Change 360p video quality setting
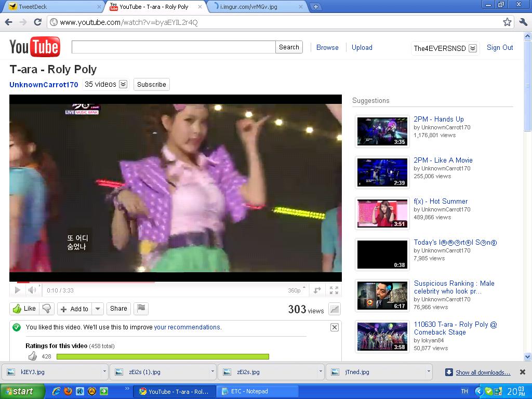Image resolution: width=532 pixels, height=399 pixels. point(296,290)
